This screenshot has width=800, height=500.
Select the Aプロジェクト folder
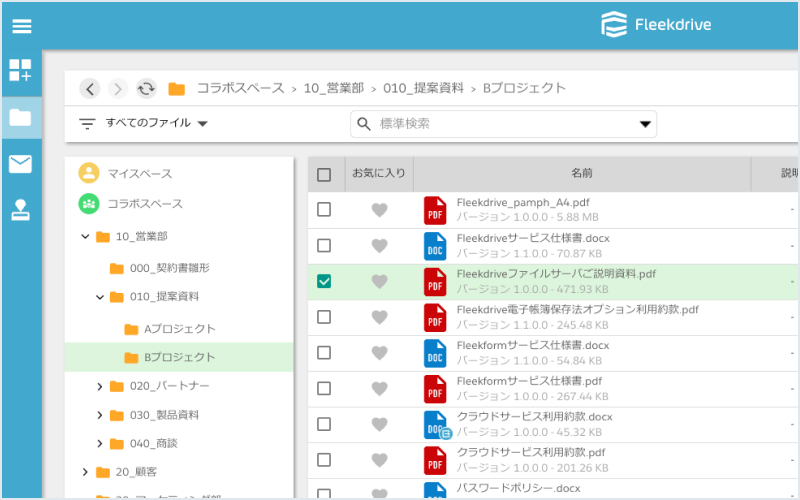pyautogui.click(x=179, y=329)
